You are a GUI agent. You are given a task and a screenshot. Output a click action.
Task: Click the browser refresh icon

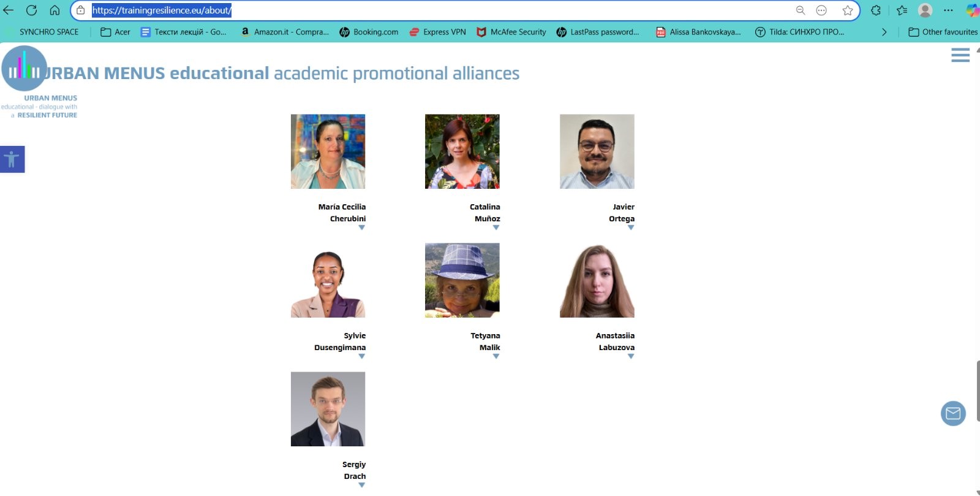31,10
